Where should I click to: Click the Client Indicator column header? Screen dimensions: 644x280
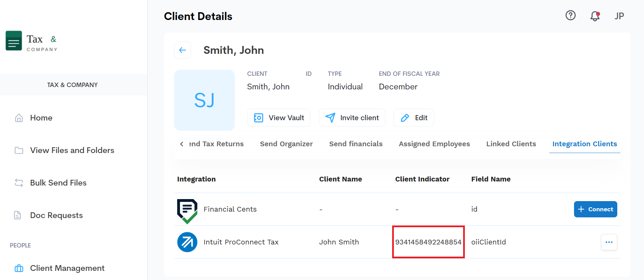click(422, 179)
